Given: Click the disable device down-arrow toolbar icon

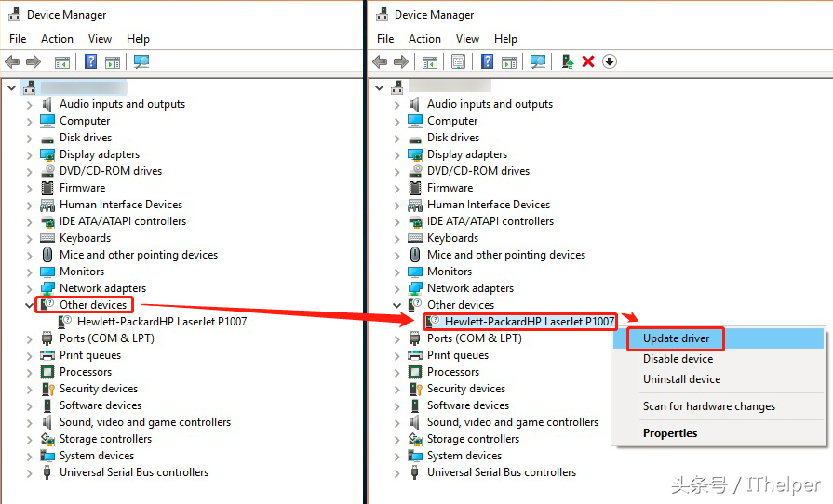Looking at the screenshot, I should (x=610, y=61).
